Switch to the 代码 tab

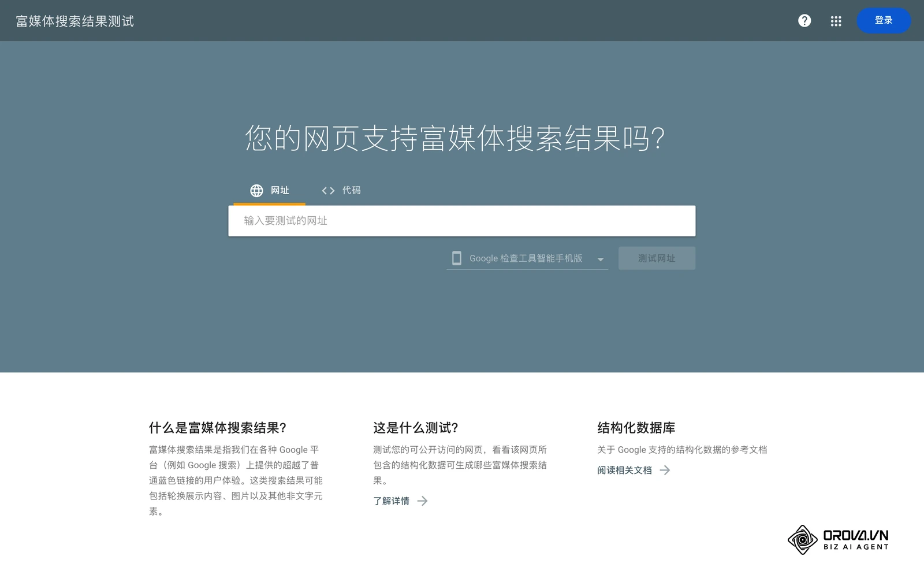341,190
